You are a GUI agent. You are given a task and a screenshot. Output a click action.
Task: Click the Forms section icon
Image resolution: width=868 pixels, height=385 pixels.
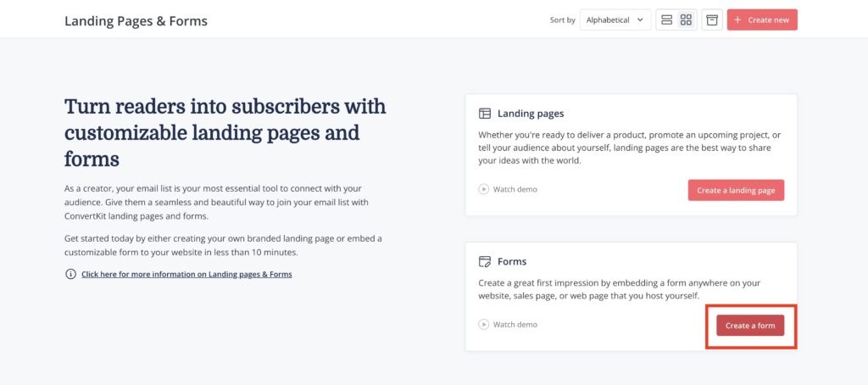click(484, 261)
